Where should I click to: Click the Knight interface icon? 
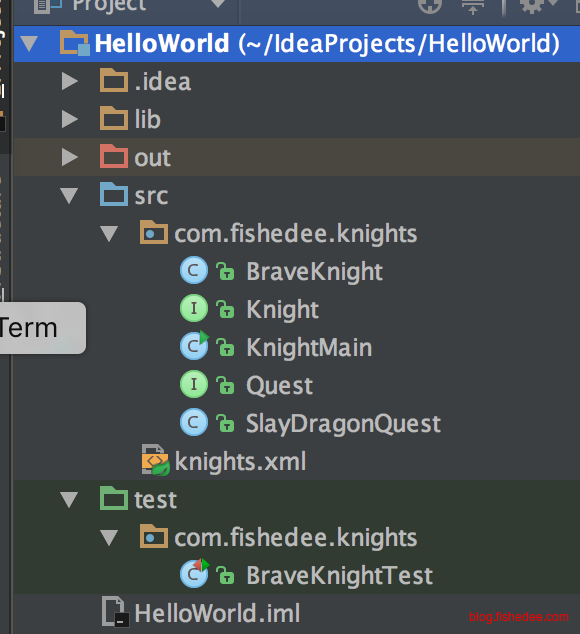194,309
